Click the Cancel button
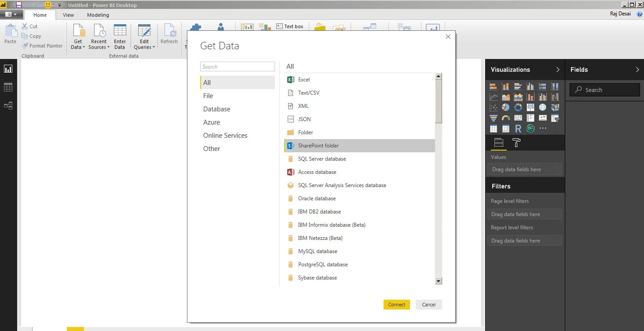644x331 pixels. coord(429,305)
